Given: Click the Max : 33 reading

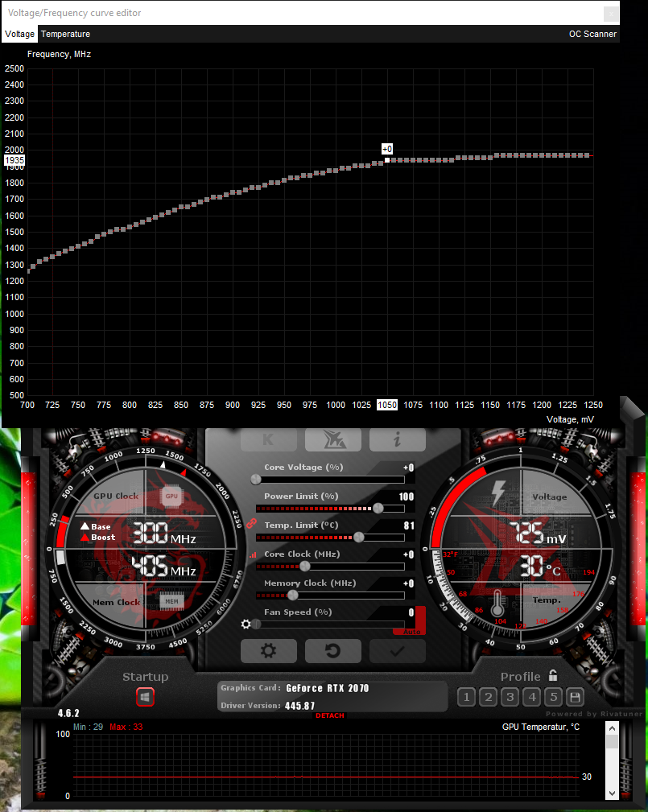Looking at the screenshot, I should pos(126,727).
